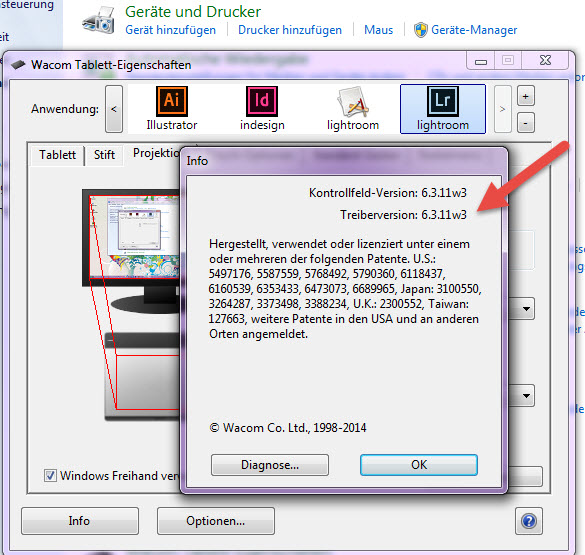The height and width of the screenshot is (555, 585).
Task: Add an application with the + button
Action: 526,96
